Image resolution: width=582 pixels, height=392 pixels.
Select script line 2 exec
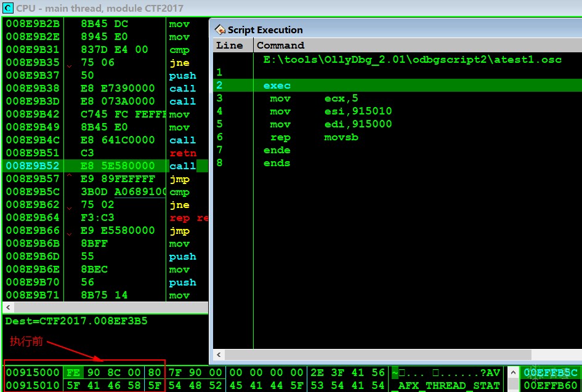tap(397, 86)
